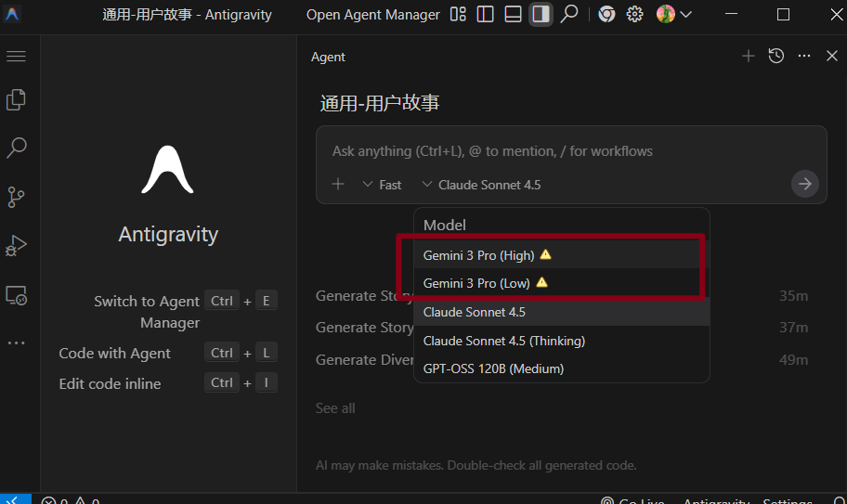This screenshot has width=847, height=504.
Task: Click the Antigravity logo in title bar
Action: coord(12,14)
